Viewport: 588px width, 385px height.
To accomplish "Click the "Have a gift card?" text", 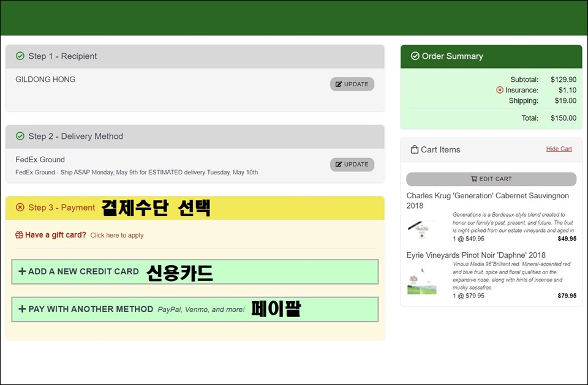I will coord(56,235).
